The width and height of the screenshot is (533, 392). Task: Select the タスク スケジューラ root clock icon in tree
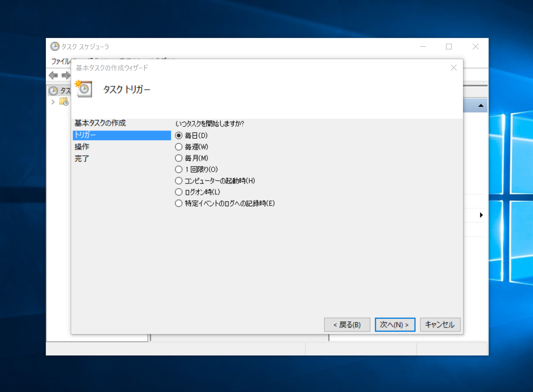(53, 91)
